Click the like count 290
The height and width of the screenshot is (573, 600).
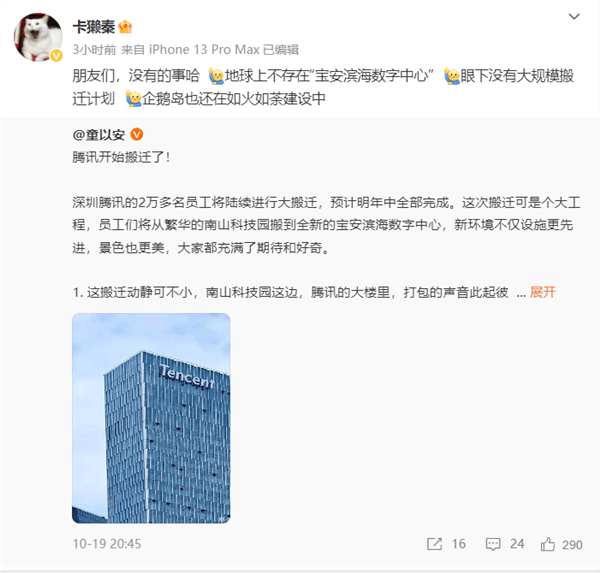pos(572,545)
